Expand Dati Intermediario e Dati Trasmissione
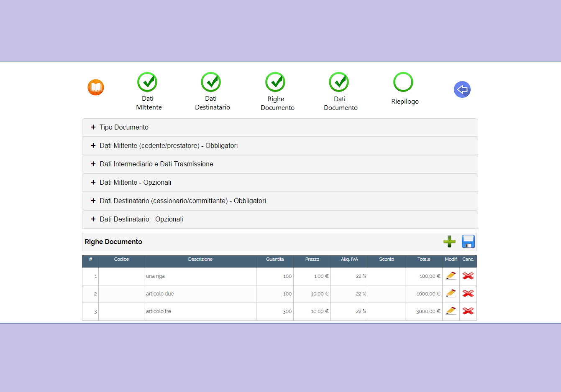 click(280, 164)
